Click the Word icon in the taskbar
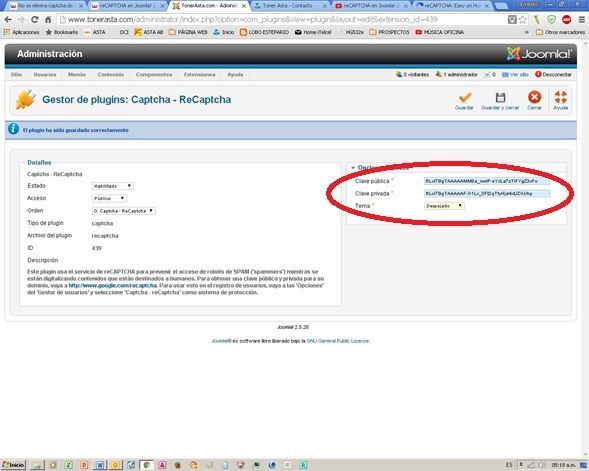589x471 pixels. coord(100,465)
